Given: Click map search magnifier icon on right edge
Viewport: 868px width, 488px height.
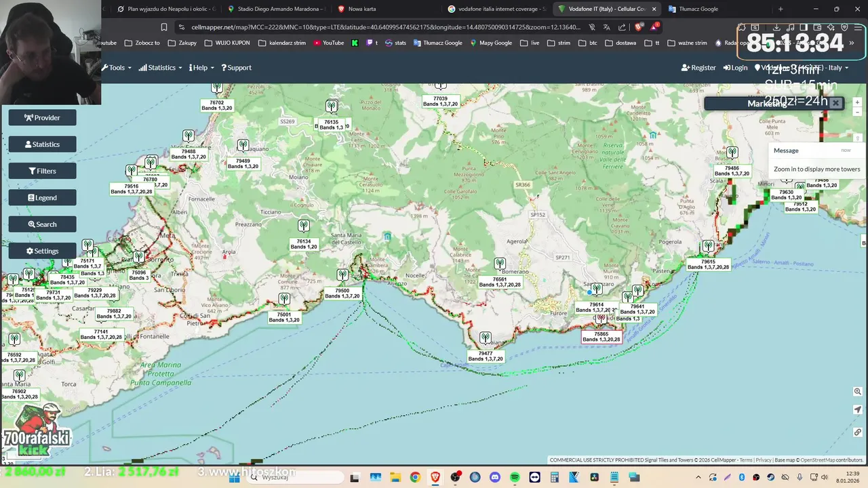Looking at the screenshot, I should [x=858, y=391].
